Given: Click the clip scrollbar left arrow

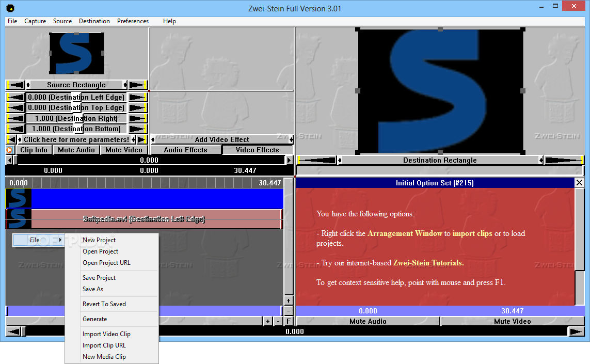Looking at the screenshot, I should (x=9, y=161).
